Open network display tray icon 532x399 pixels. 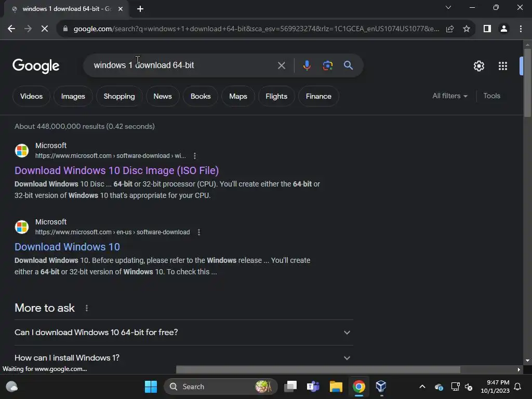coord(455,387)
